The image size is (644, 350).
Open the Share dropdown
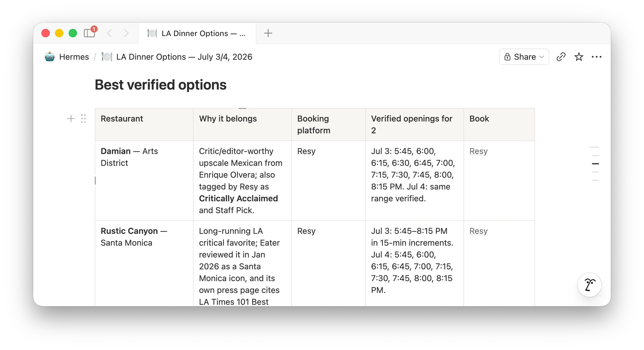tap(524, 57)
